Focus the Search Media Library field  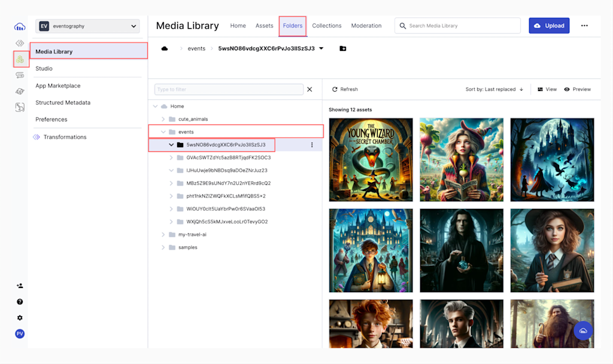(457, 26)
